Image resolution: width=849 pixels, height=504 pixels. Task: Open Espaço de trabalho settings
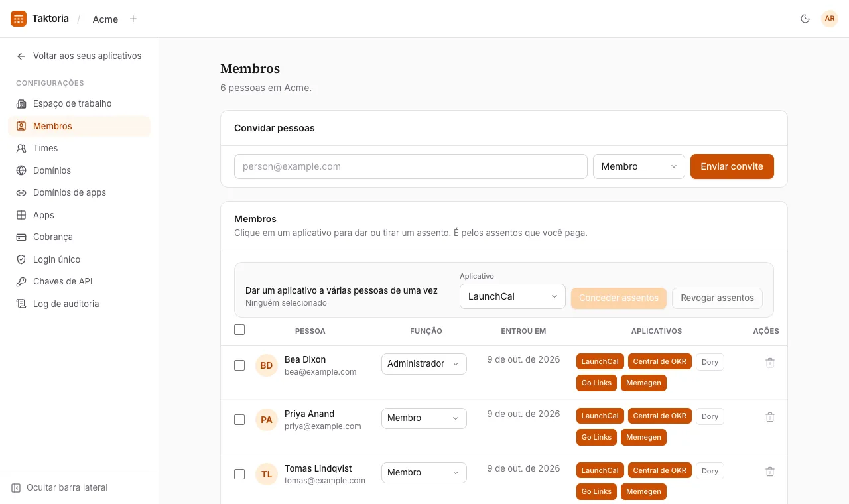click(79, 103)
